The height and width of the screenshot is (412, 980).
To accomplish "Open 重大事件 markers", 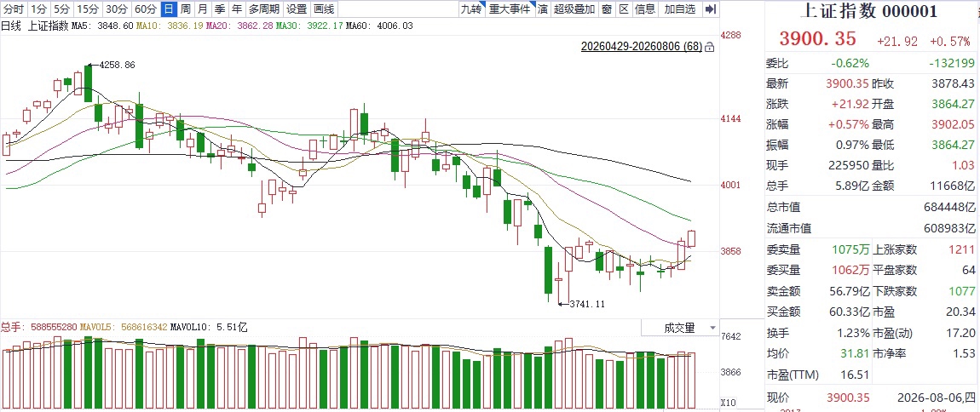I will (x=510, y=9).
